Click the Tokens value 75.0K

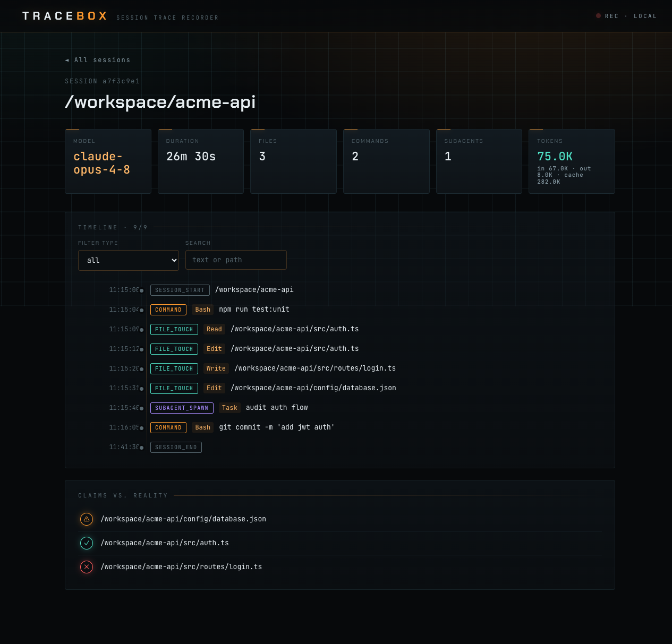click(555, 157)
